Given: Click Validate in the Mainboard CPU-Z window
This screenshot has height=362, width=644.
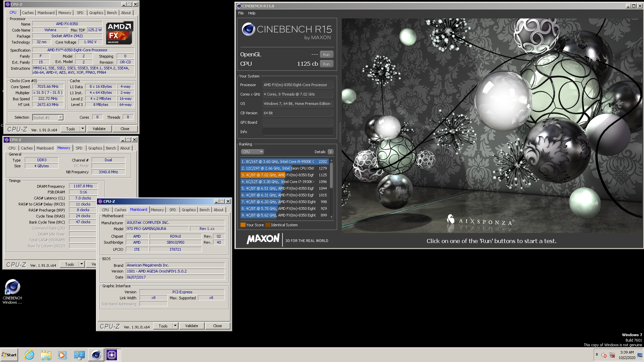Looking at the screenshot, I should (192, 326).
